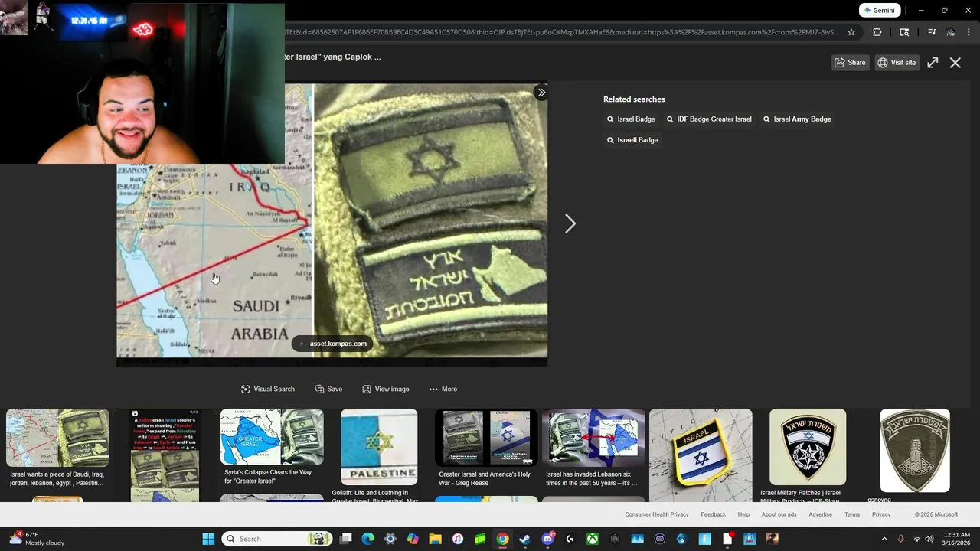Click the Visit site button

click(x=897, y=63)
